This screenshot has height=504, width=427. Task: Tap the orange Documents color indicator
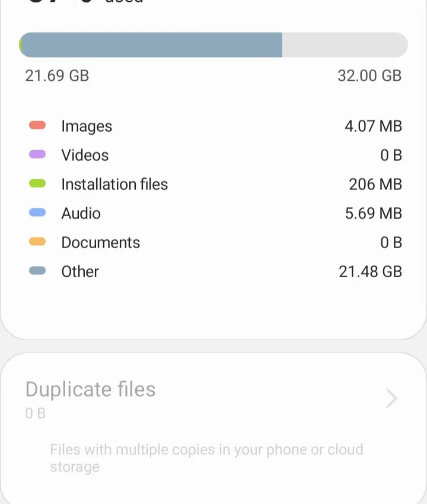37,242
